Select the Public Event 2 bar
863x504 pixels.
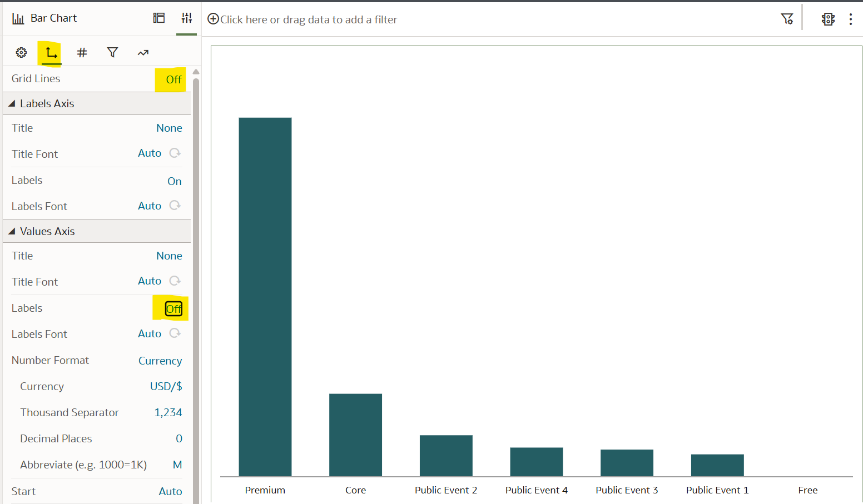(446, 456)
